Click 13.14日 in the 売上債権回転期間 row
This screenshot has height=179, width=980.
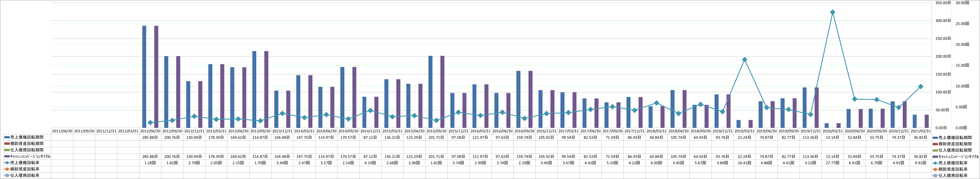pos(833,138)
